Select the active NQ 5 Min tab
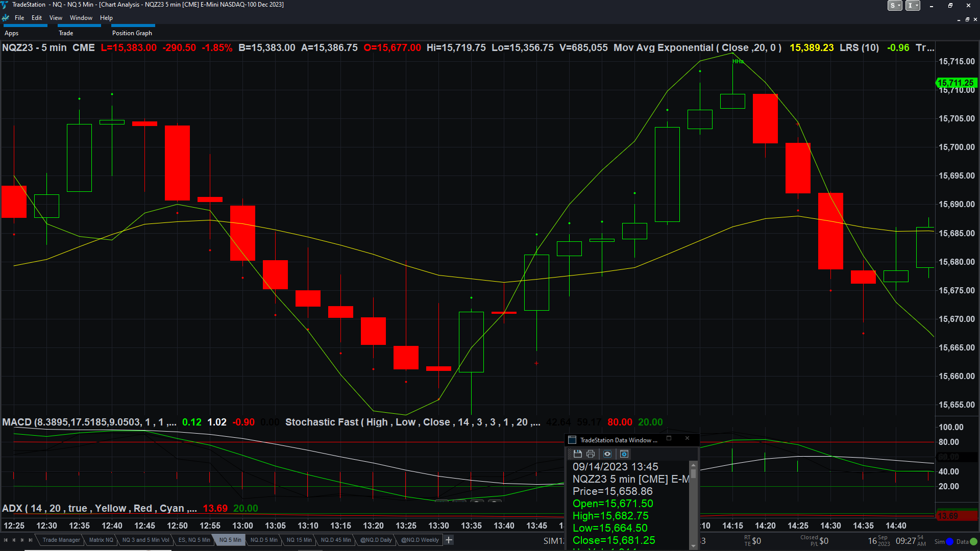Image resolution: width=980 pixels, height=551 pixels. 230,540
